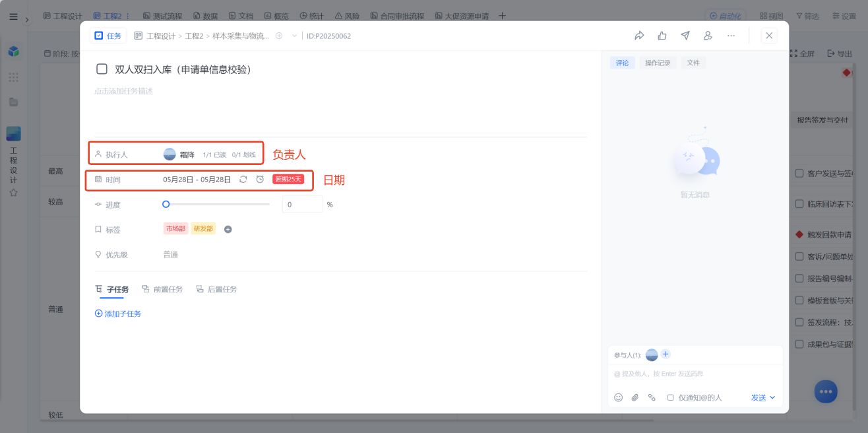Click the plus icon to add a new tab
Viewport: 868px width, 433px height.
point(502,15)
